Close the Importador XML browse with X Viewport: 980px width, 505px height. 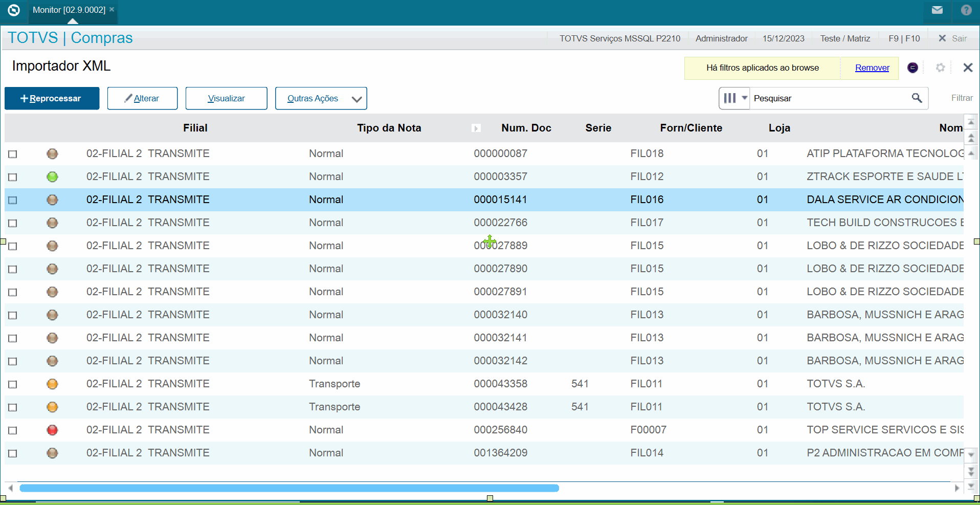(x=968, y=68)
